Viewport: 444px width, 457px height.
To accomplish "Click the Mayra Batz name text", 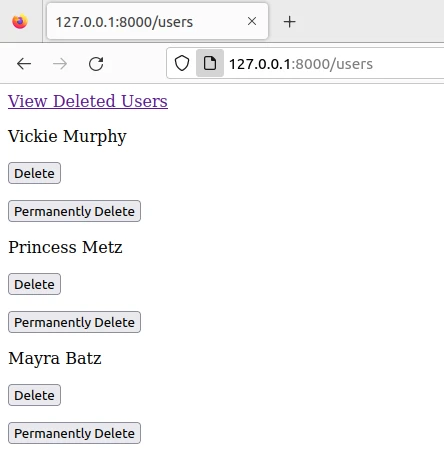I will click(55, 359).
